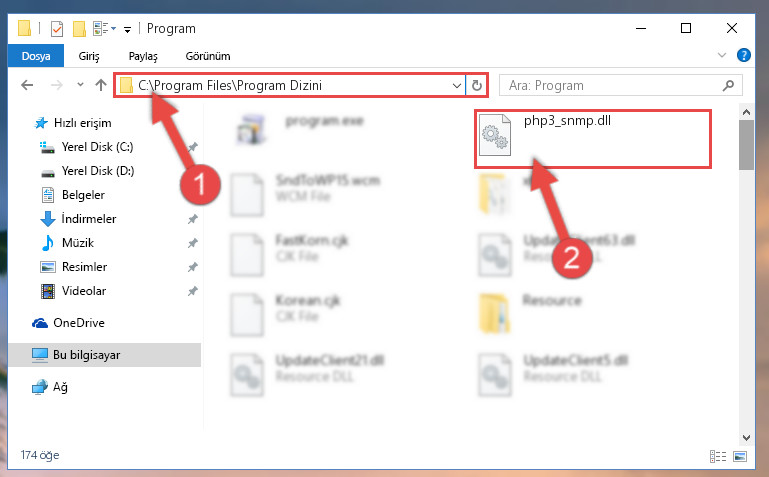Viewport: 769px width, 477px height.
Task: Go up one folder level
Action: click(101, 85)
